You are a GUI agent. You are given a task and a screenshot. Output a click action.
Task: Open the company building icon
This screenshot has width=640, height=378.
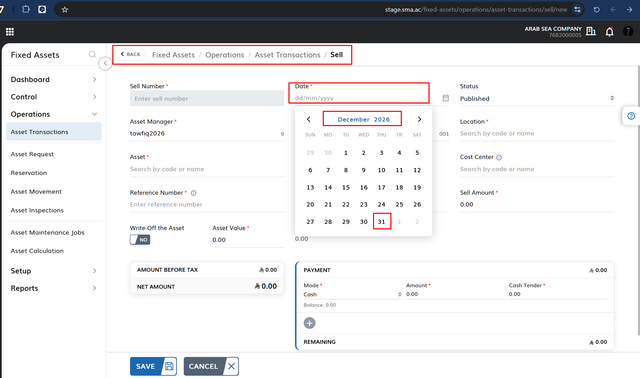pyautogui.click(x=591, y=31)
